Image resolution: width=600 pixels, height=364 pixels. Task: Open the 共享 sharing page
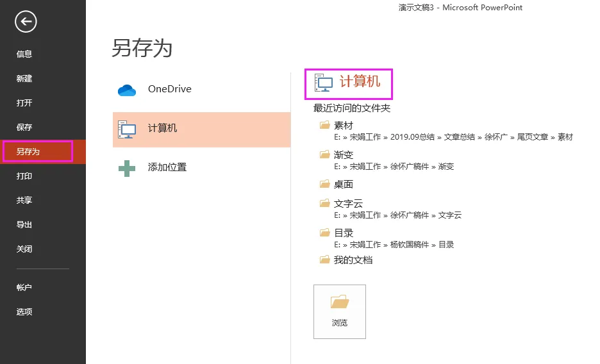(x=24, y=201)
